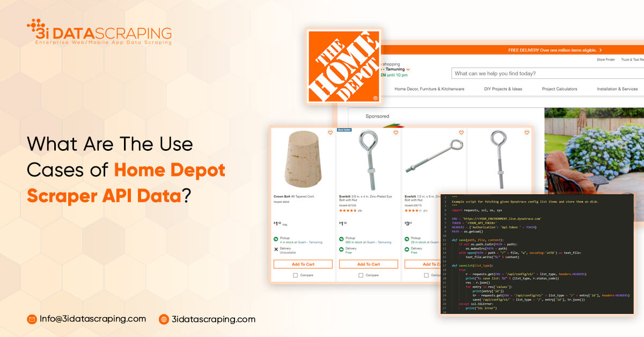
Task: Open Store Finder link
Action: click(606, 60)
